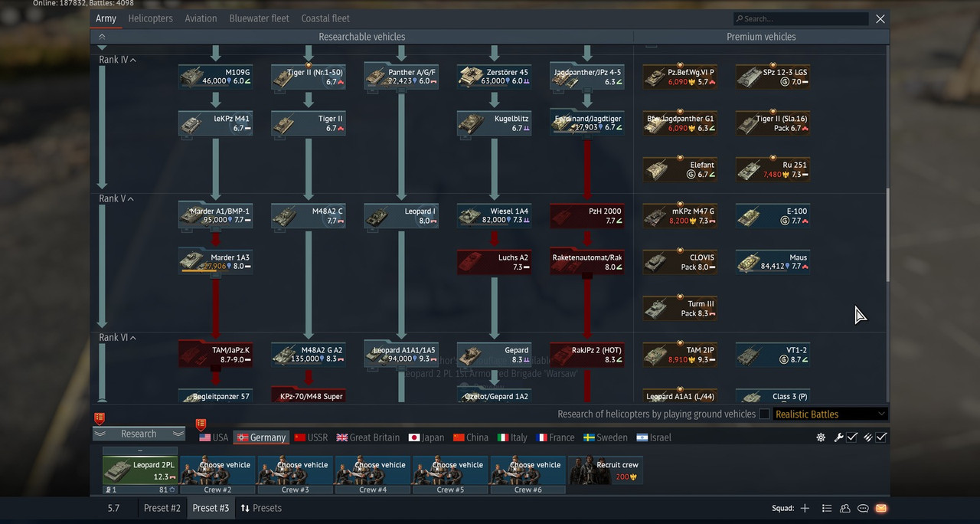
Task: Switch to Preset #2
Action: 162,508
